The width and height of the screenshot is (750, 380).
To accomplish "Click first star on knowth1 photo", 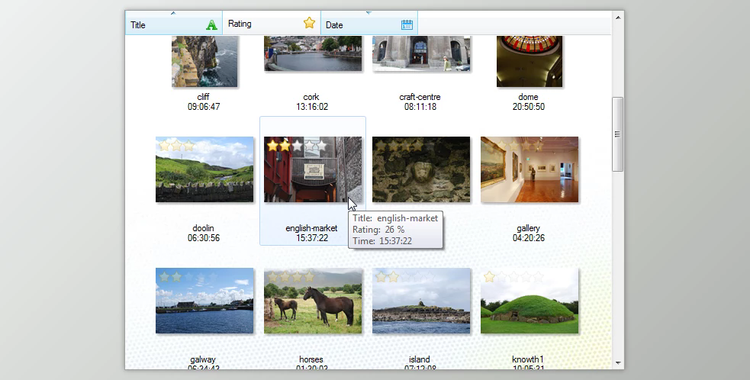I will click(x=489, y=277).
